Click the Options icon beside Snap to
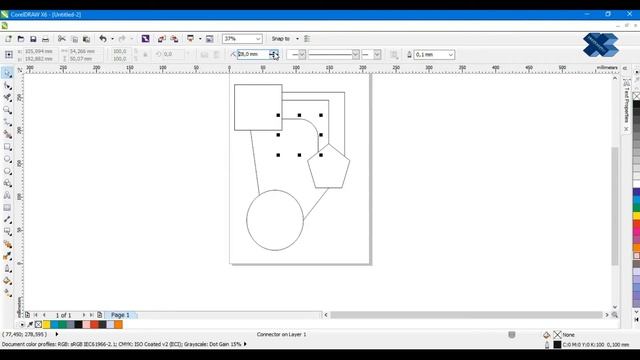This screenshot has width=640, height=360. [x=307, y=39]
